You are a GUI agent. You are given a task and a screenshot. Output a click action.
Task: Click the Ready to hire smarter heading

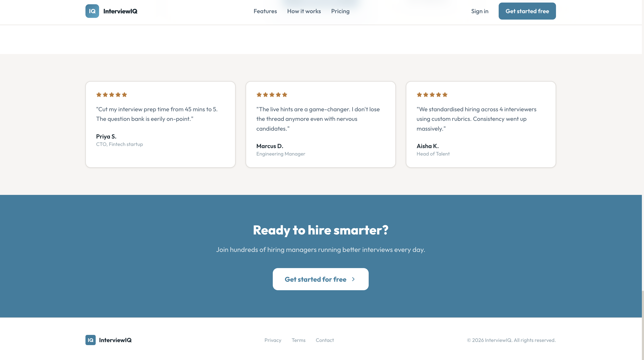321,230
